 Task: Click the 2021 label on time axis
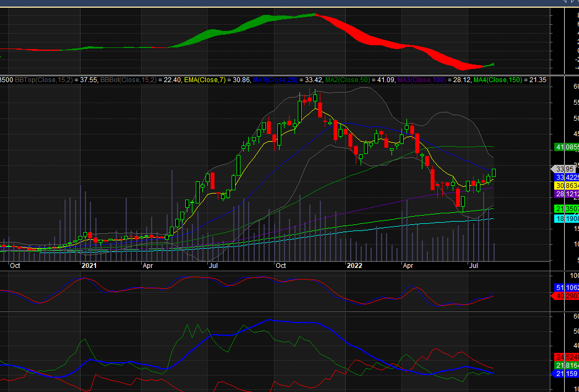pos(89,265)
